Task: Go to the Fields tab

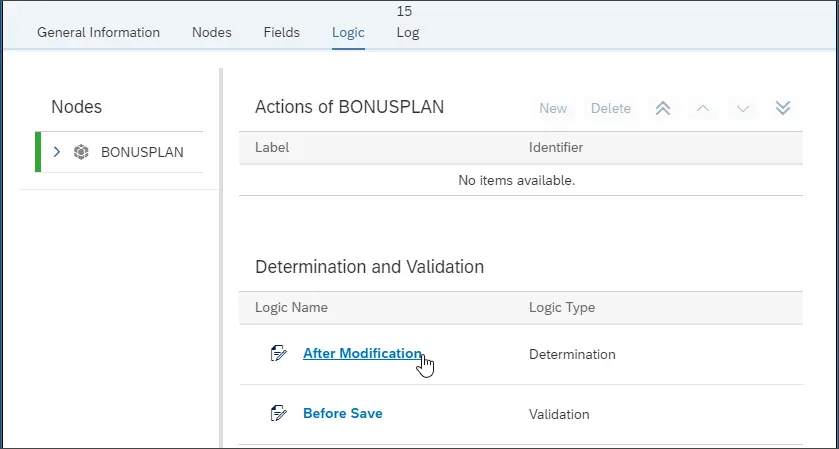Action: 281,32
